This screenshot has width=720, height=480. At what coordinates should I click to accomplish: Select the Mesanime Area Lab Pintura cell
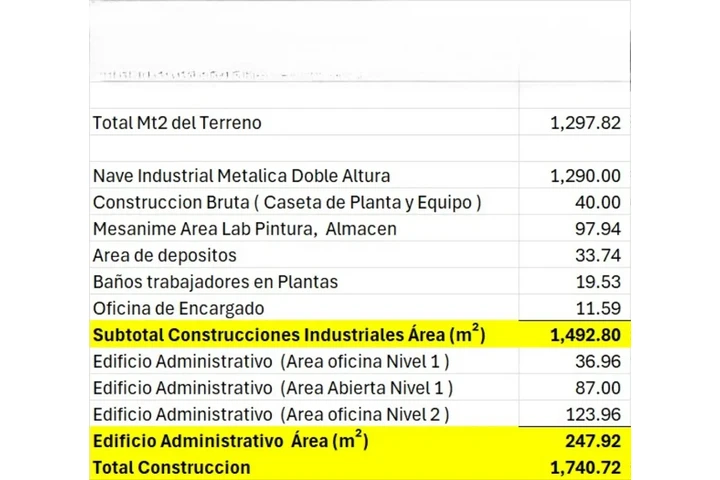[245, 229]
